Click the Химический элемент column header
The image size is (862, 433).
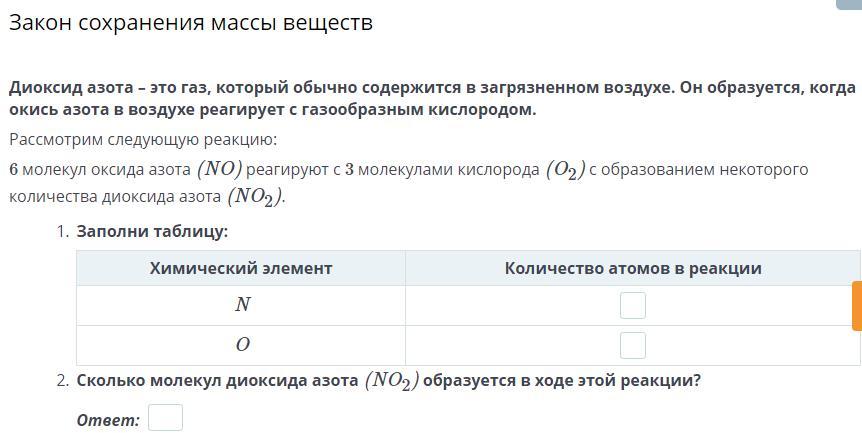point(241,268)
